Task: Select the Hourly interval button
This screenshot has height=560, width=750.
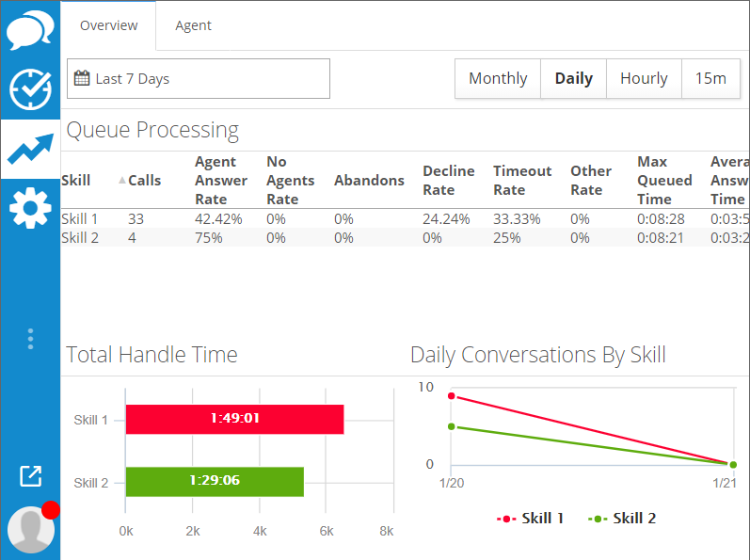Action: (644, 79)
